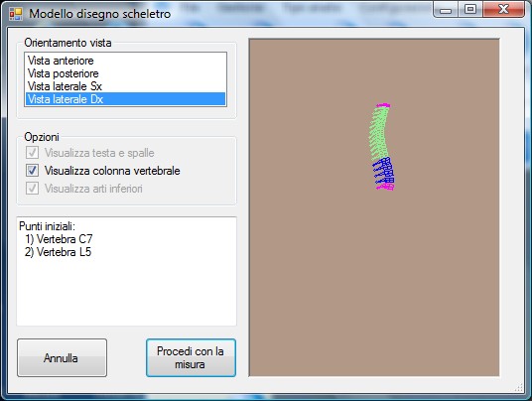The image size is (532, 401).
Task: Minimize the Modello disegno scheletro window
Action: click(446, 10)
